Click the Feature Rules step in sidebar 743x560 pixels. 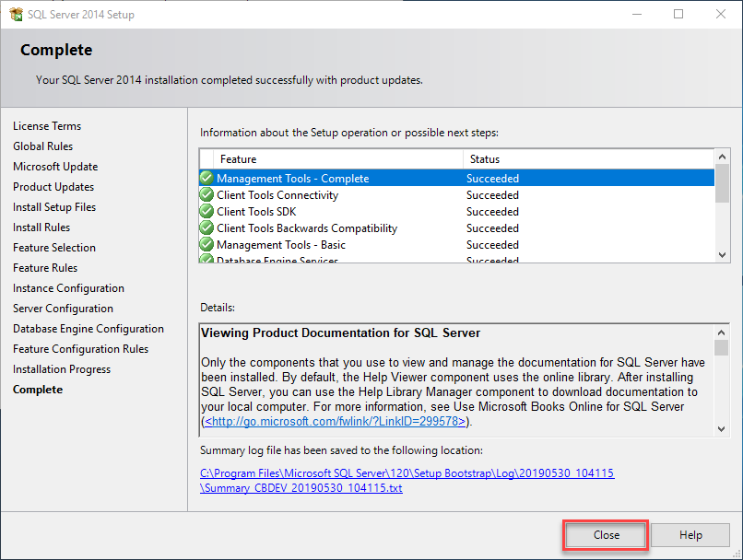click(45, 268)
